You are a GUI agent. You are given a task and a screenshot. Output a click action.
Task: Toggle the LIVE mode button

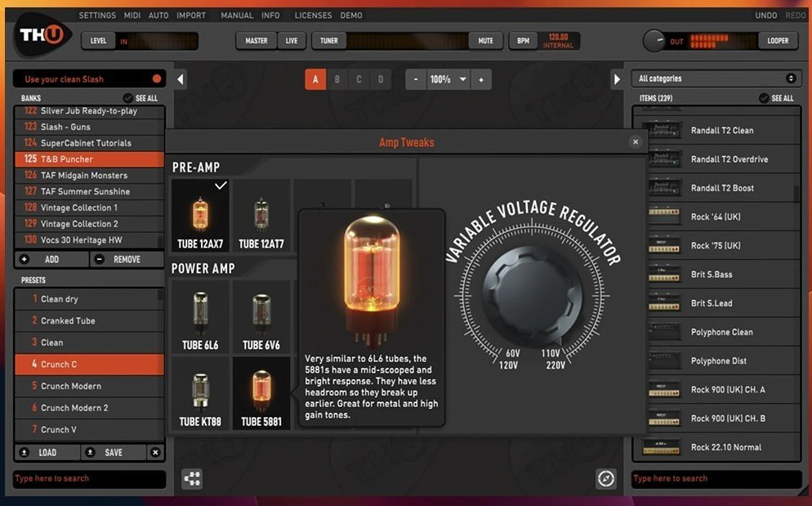[x=292, y=41]
